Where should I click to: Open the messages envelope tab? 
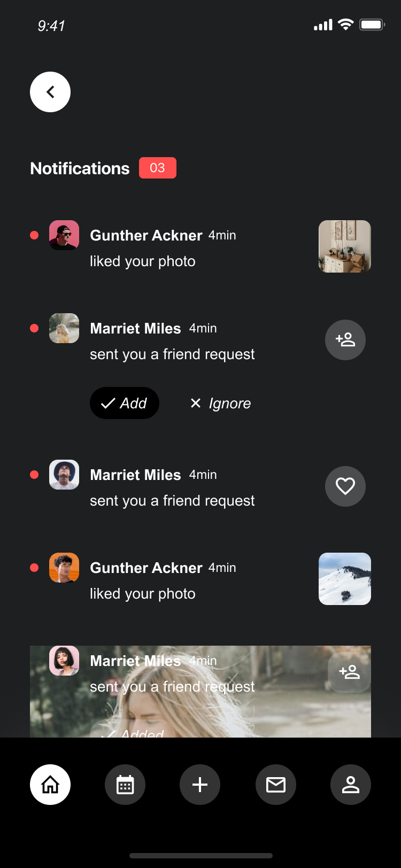276,785
